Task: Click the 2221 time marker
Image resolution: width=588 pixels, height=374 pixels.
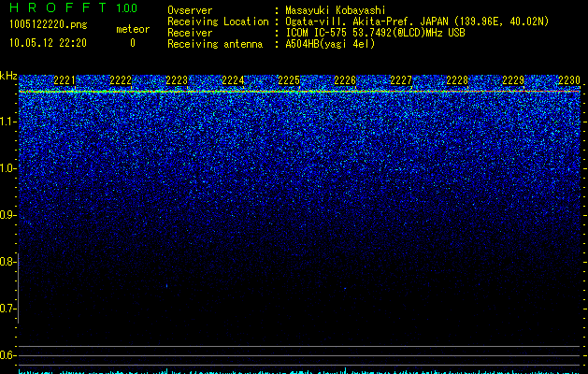Action: (65, 80)
